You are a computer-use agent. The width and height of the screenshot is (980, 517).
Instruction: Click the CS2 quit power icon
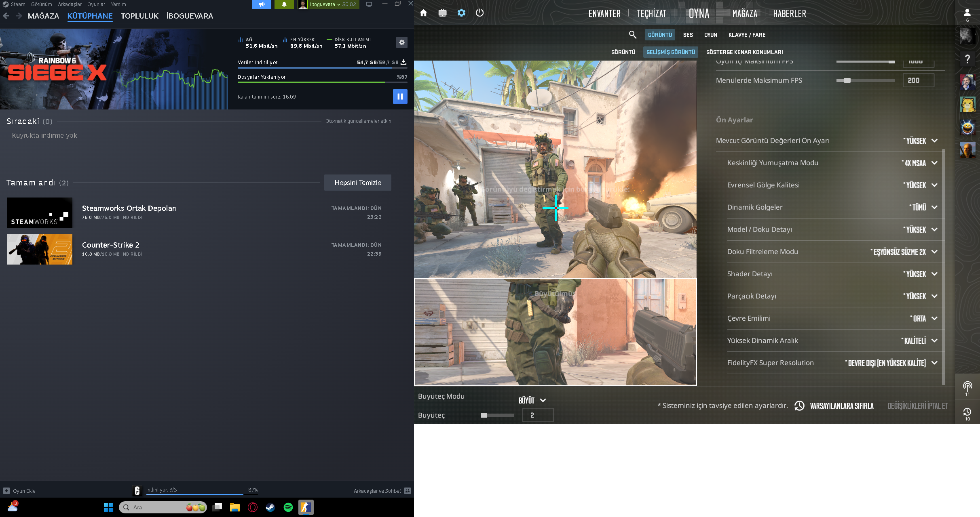pos(479,13)
